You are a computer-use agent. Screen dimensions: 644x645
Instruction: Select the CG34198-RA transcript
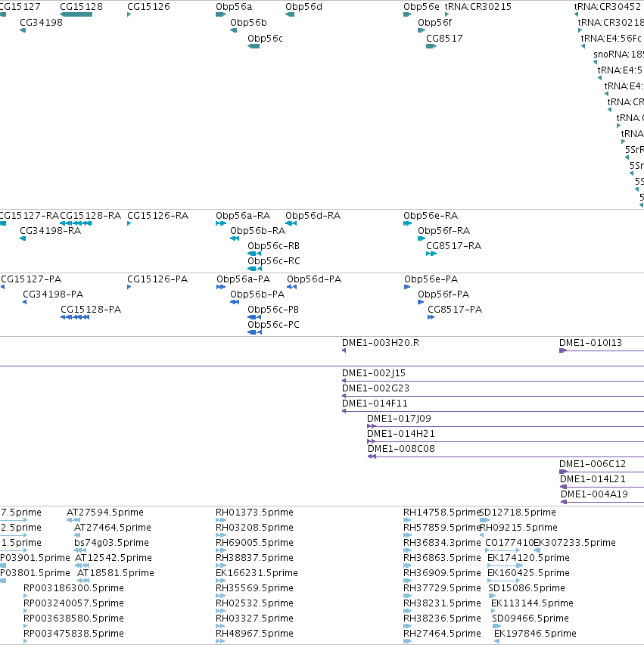[x=23, y=238]
